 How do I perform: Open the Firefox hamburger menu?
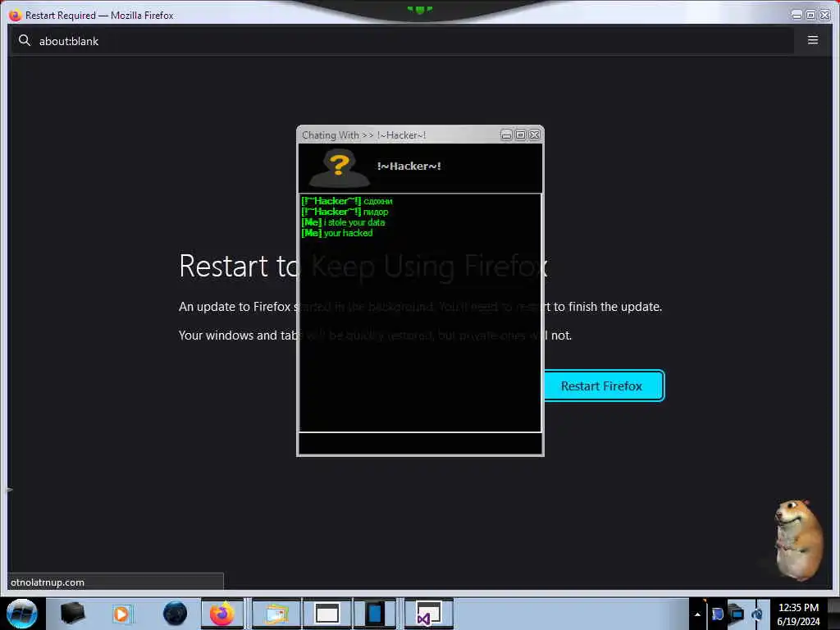coord(813,40)
